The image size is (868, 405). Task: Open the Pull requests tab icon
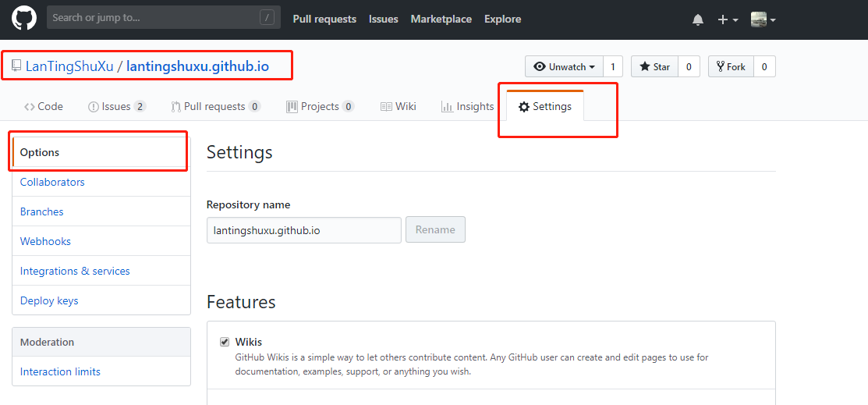point(175,107)
